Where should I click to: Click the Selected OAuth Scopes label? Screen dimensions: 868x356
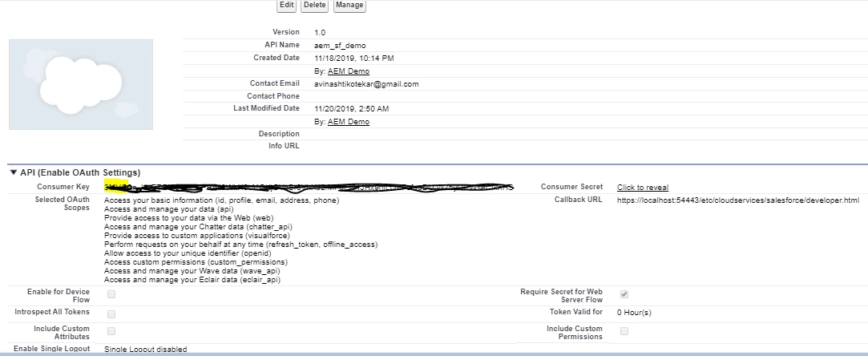62,204
